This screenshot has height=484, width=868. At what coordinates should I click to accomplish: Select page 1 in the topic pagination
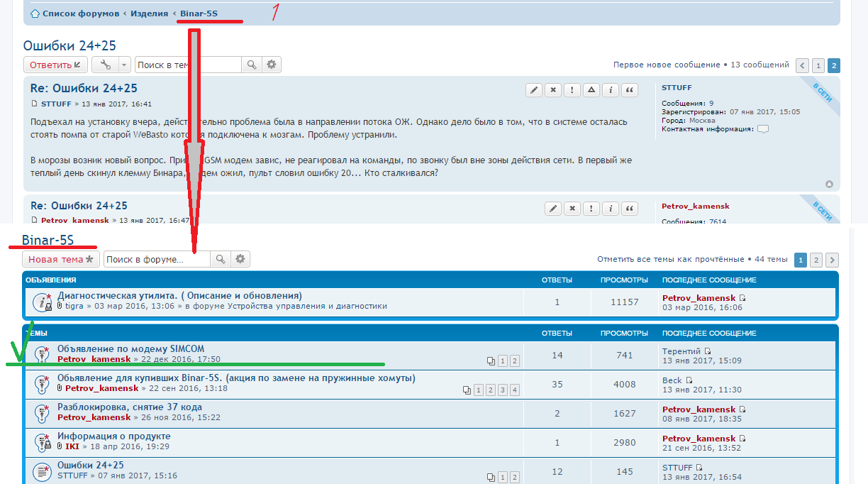pyautogui.click(x=818, y=65)
